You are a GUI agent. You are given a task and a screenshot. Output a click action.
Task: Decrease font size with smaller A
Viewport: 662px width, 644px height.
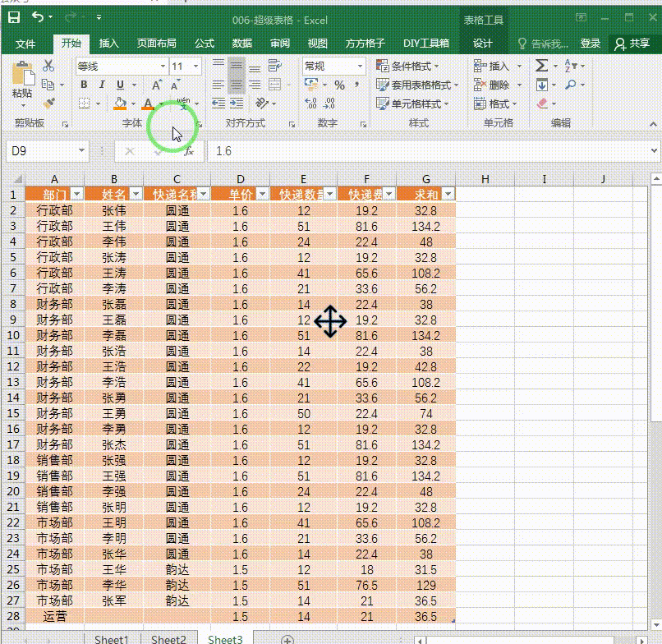coord(174,85)
